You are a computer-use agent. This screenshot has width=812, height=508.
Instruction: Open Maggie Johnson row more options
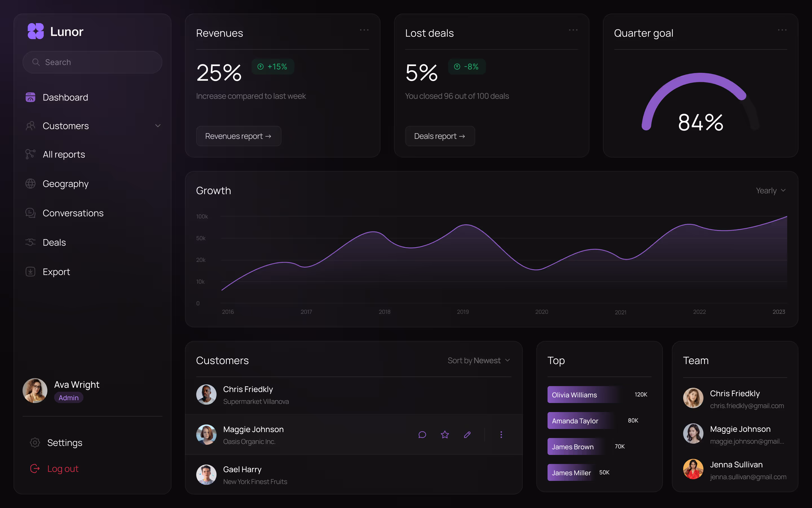point(501,435)
